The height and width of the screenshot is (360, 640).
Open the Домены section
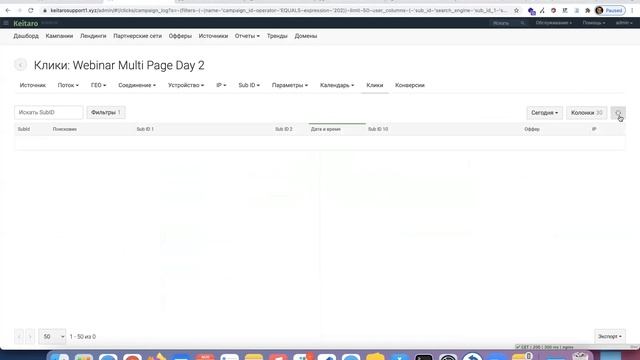point(306,36)
